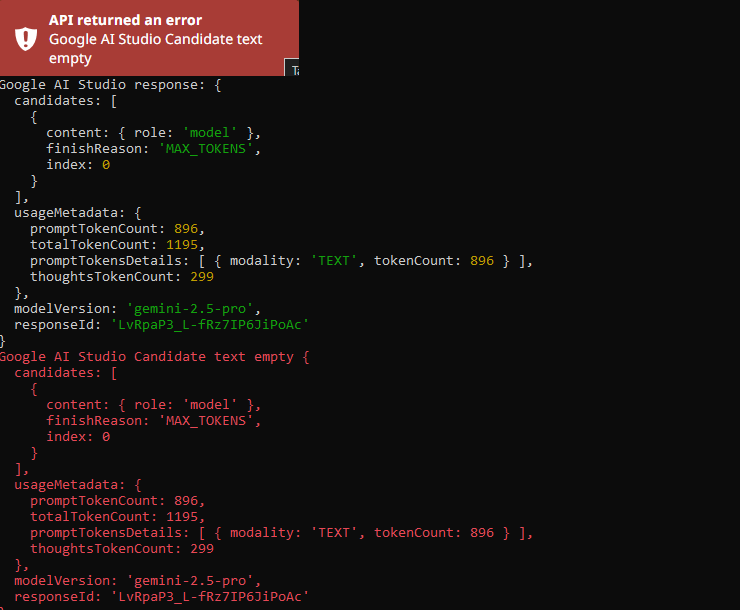Viewport: 740px width, 610px height.
Task: Click the red 'promptTokensDetails' line
Action: point(282,533)
